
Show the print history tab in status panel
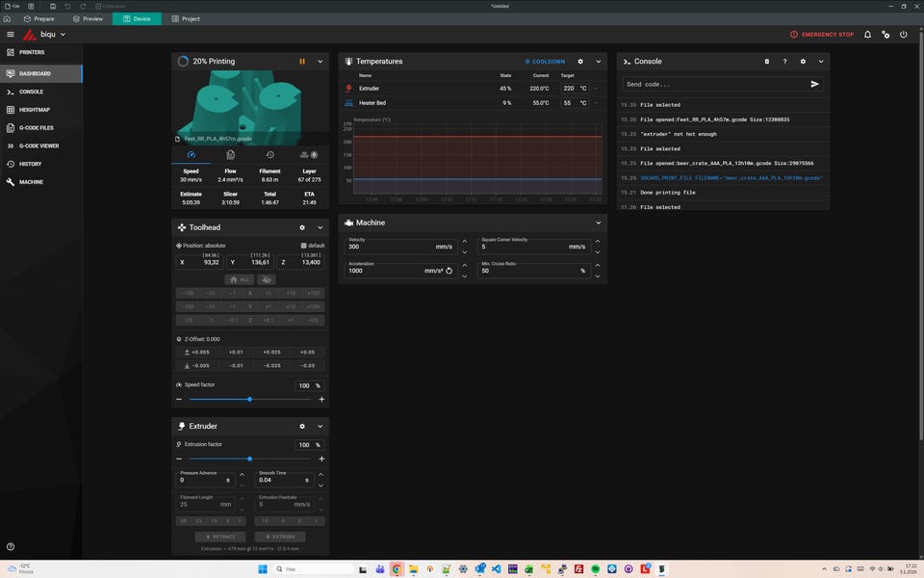click(x=270, y=154)
